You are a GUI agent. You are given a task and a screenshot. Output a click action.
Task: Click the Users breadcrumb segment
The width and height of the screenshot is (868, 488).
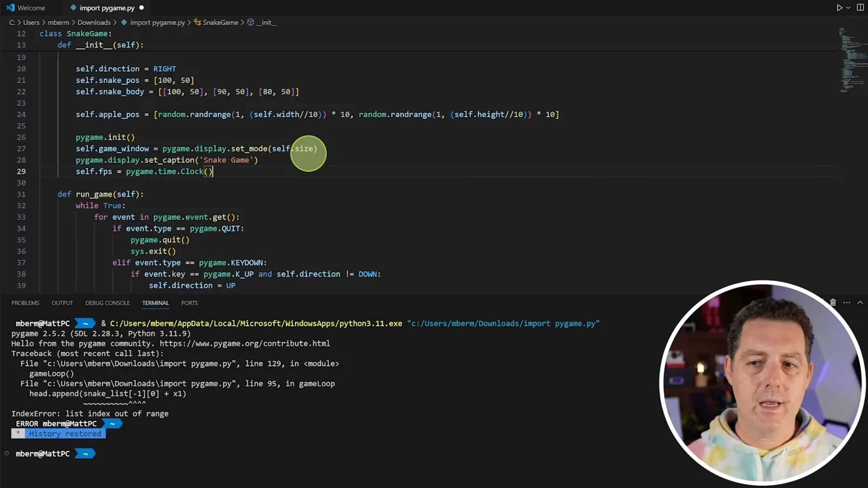point(31,22)
